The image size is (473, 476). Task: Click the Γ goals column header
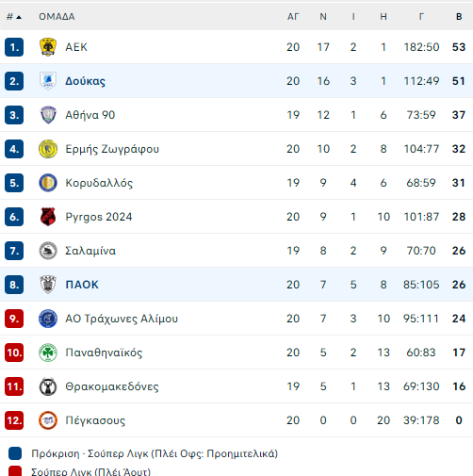coord(421,17)
